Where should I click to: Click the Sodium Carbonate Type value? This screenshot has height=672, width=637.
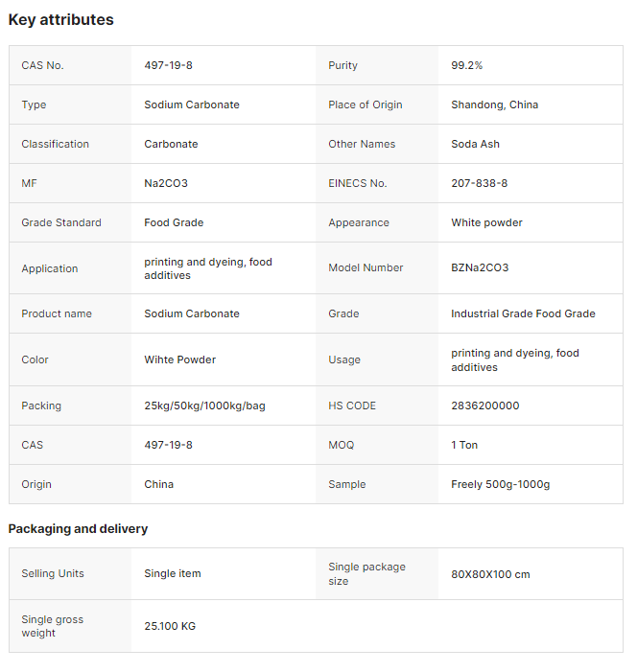pos(192,104)
